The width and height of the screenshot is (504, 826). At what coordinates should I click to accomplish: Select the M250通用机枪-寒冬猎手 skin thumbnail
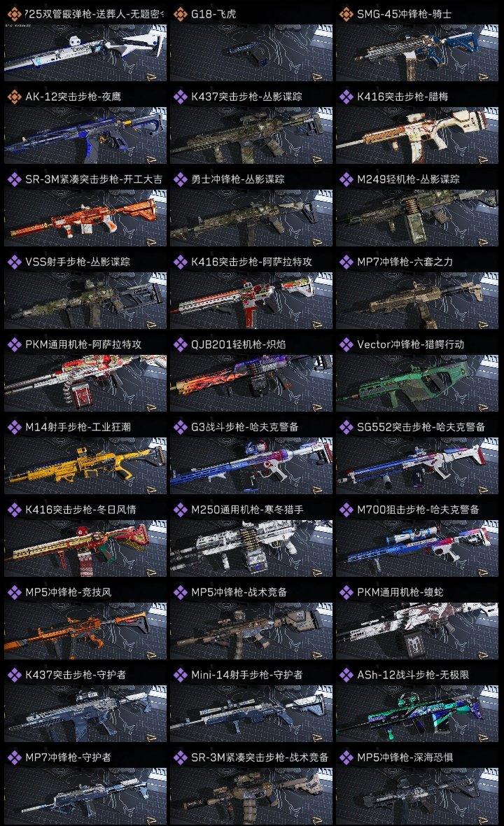coord(251,549)
